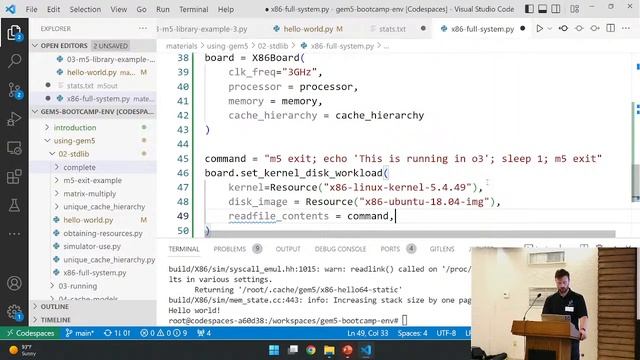This screenshot has height=360, width=640.
Task: Open the Go menu
Action: pos(141,9)
